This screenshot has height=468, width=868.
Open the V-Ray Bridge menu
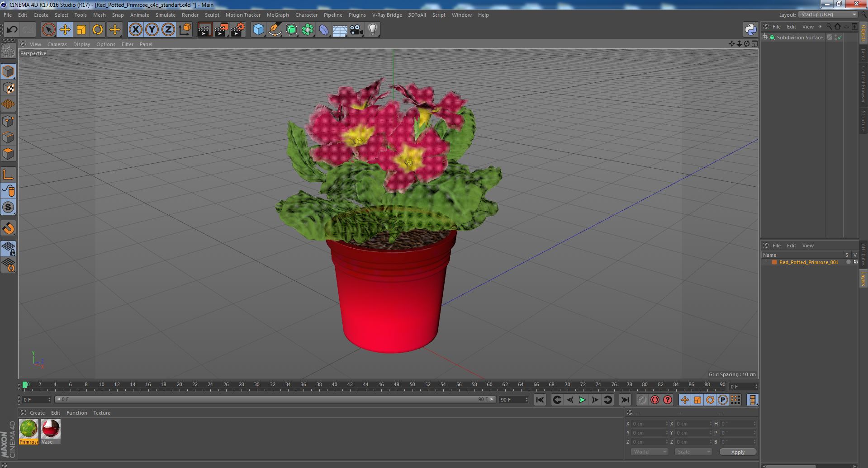coord(387,15)
